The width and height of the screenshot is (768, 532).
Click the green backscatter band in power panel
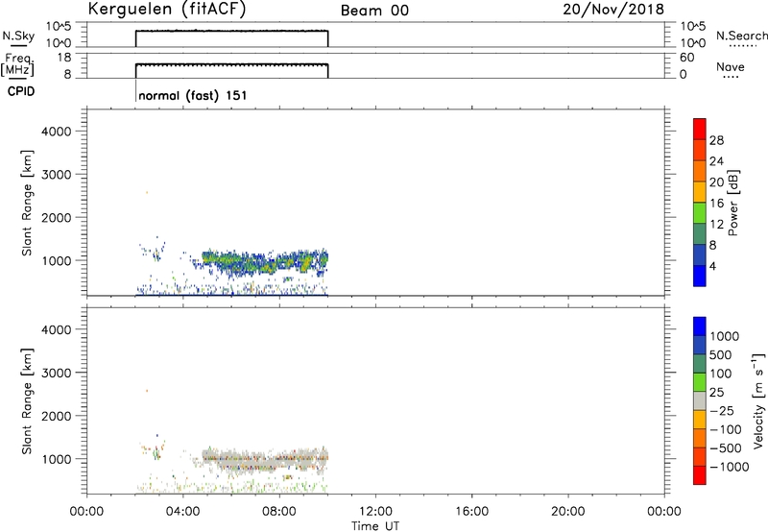(x=265, y=262)
